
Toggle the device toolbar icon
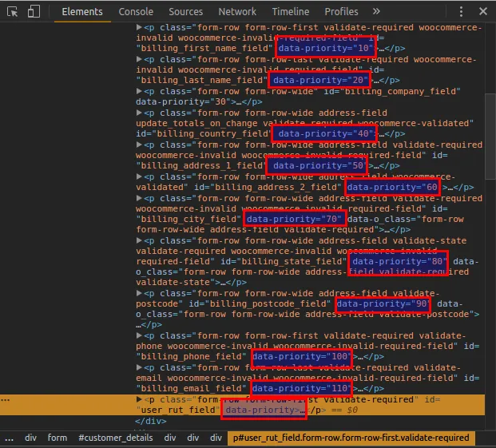(x=34, y=11)
